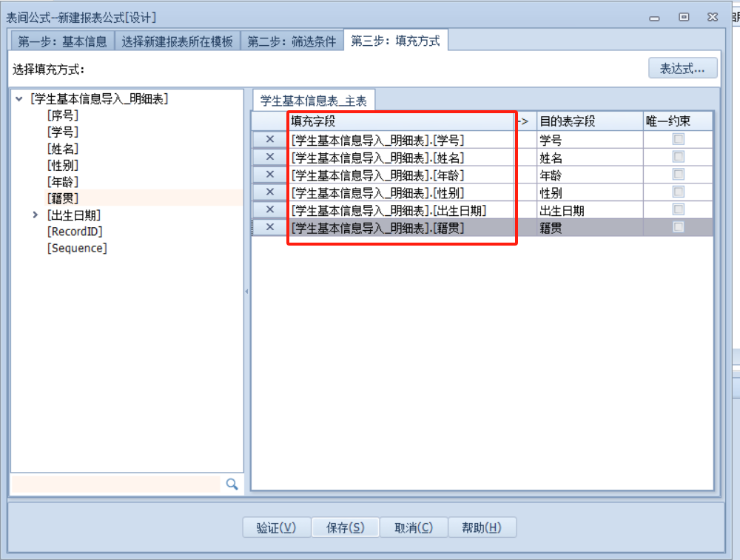Remove the 姓名 mapping row
The width and height of the screenshot is (740, 560).
pos(269,157)
